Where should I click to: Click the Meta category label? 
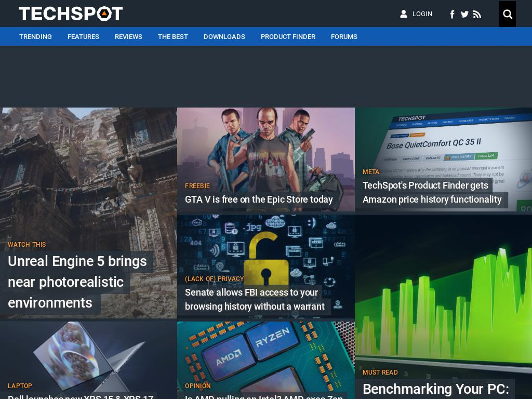point(370,172)
